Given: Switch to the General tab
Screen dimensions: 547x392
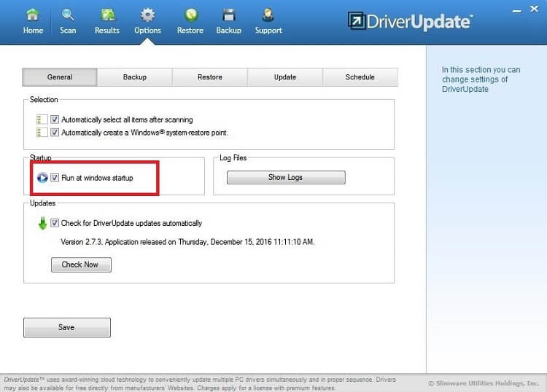Looking at the screenshot, I should 60,77.
